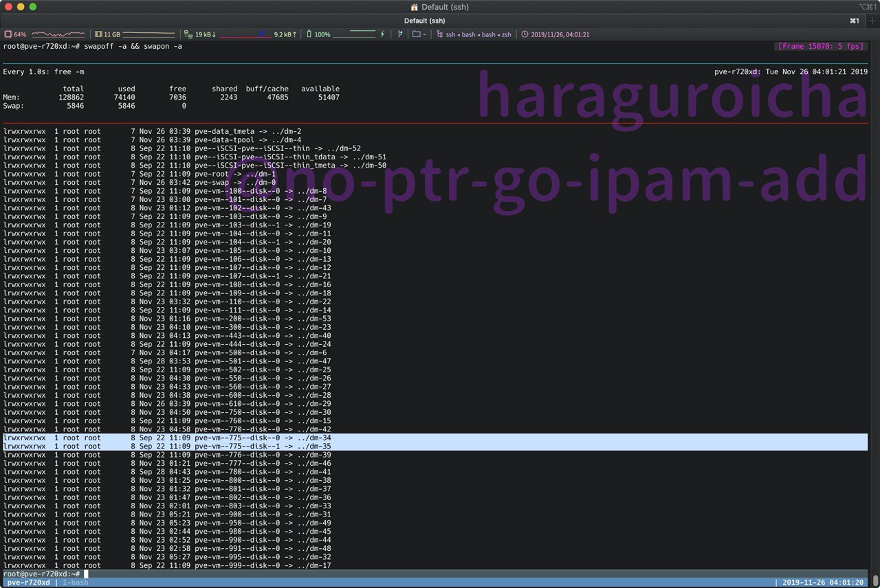Click the pve-vm--550--disk--0 row

[167, 378]
